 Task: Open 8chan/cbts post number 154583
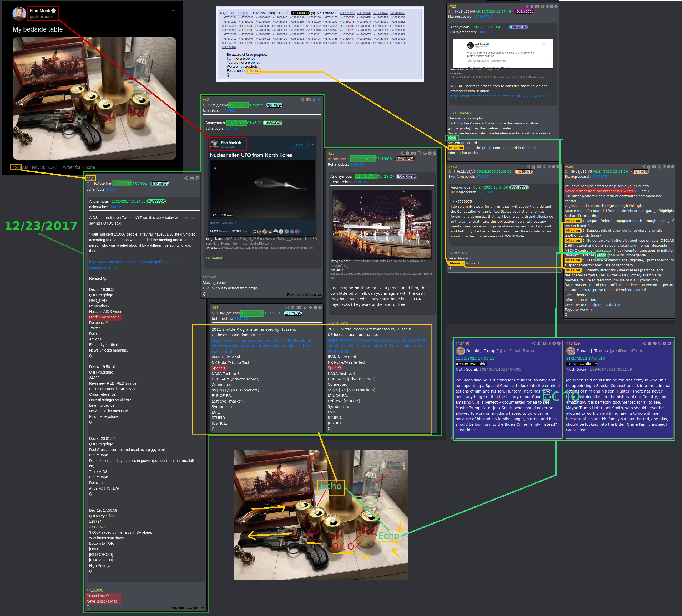click(x=229, y=111)
